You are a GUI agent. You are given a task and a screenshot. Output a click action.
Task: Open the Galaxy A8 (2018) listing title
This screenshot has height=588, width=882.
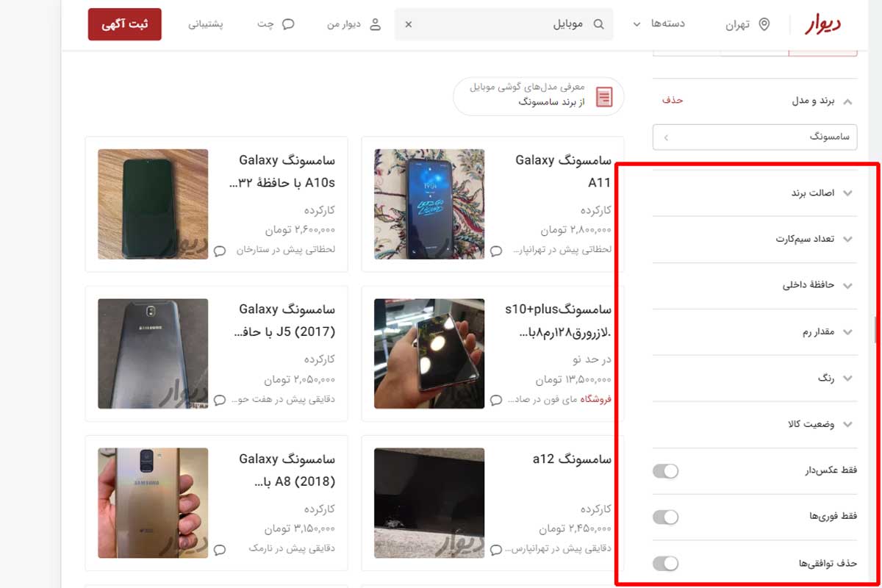tap(287, 470)
